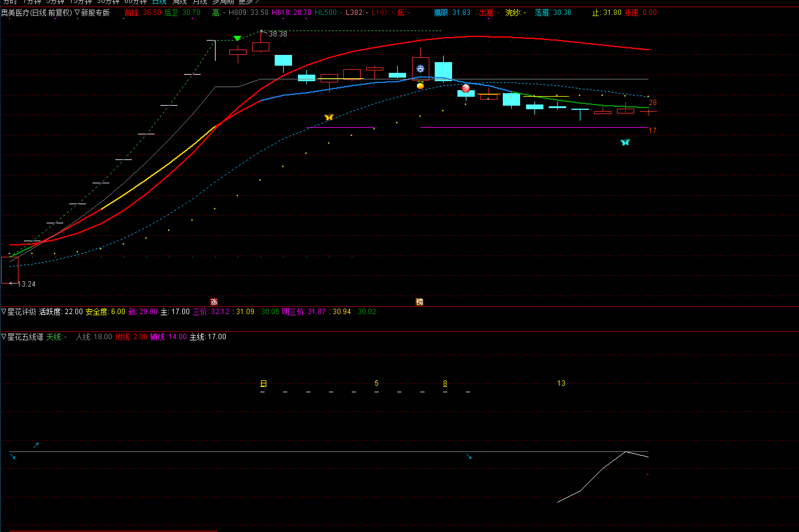
Task: Switch to 15分钟 period tab
Action: pyautogui.click(x=80, y=2)
